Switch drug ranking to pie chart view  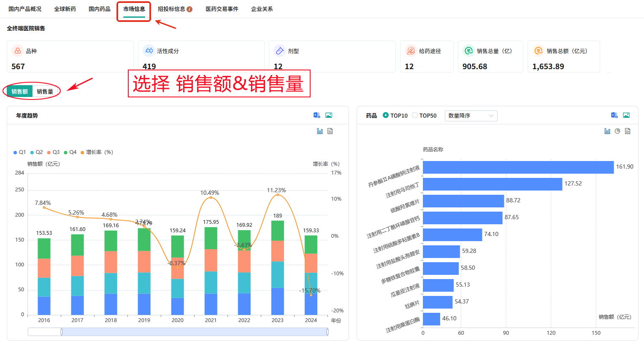pyautogui.click(x=617, y=131)
